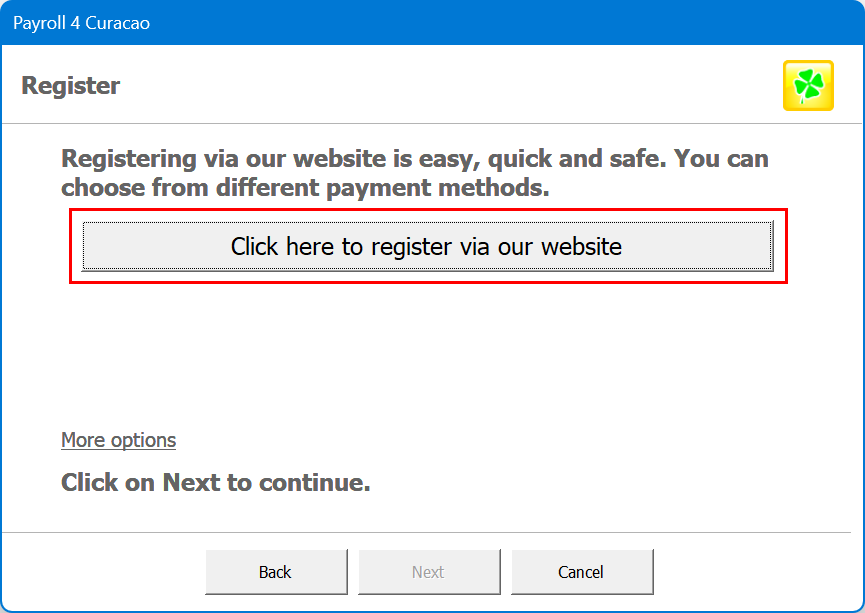Viewport: 865px width, 613px height.
Task: Click the greyed-out Next button
Action: click(428, 572)
